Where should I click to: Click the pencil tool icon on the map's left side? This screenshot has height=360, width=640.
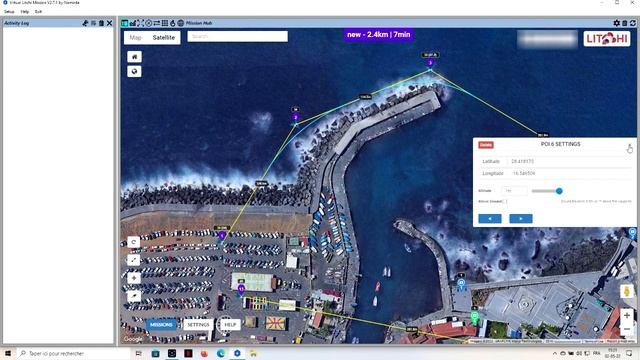tap(133, 296)
